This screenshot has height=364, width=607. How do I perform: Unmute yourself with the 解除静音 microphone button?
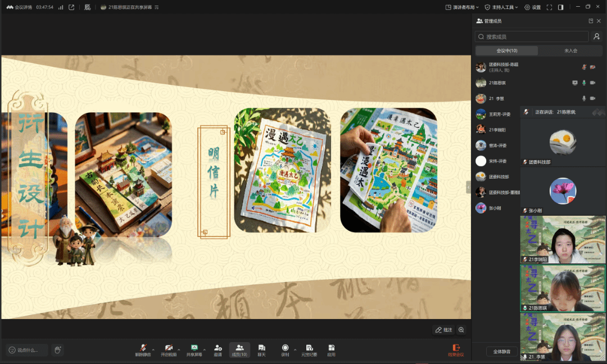pos(143,348)
